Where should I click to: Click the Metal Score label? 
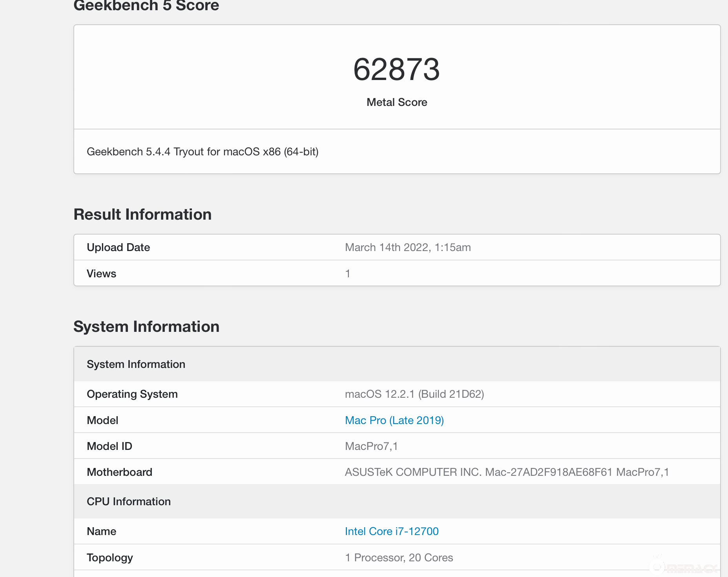pos(396,102)
